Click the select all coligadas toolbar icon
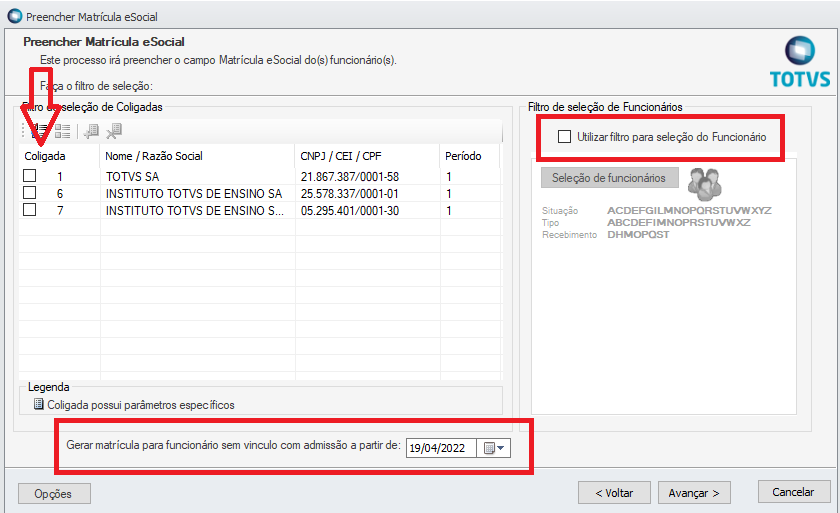 (x=40, y=131)
